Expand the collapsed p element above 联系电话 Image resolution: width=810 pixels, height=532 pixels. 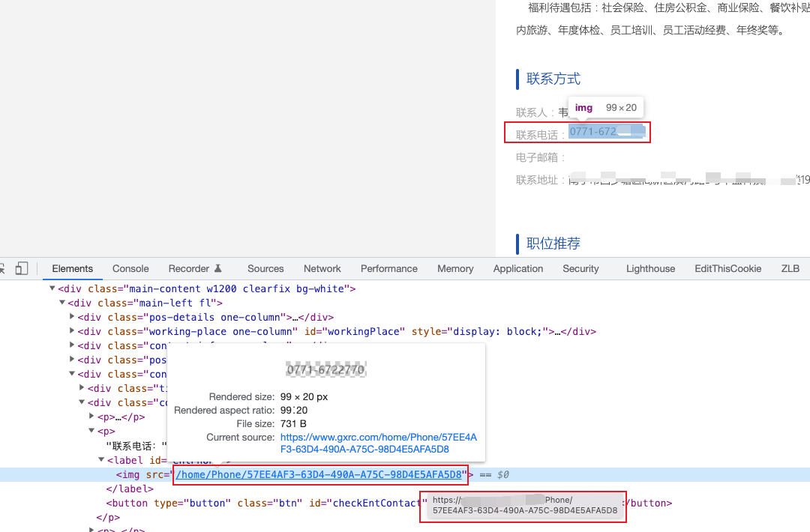[x=91, y=416]
